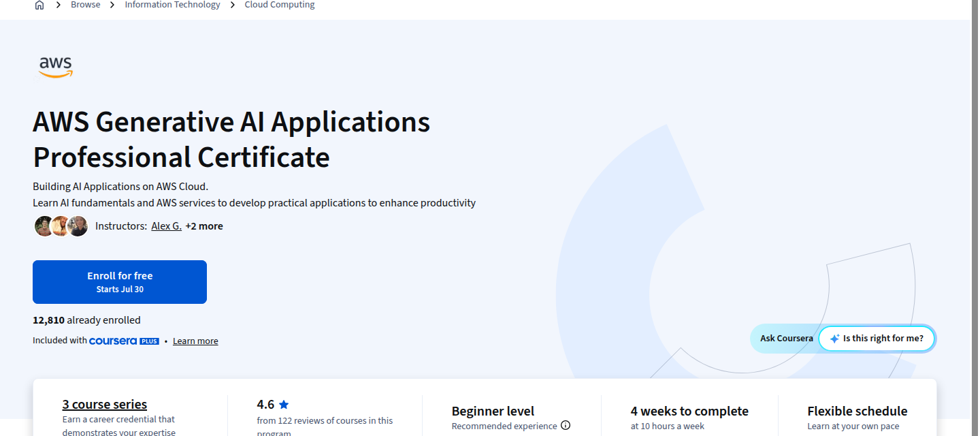Screen dimensions: 980x436
Task: Open the Browse breadcrumb
Action: coord(86,5)
